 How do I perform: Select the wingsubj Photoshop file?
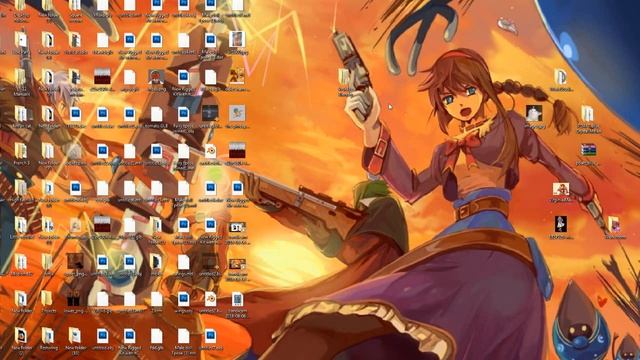pyautogui.click(x=183, y=299)
